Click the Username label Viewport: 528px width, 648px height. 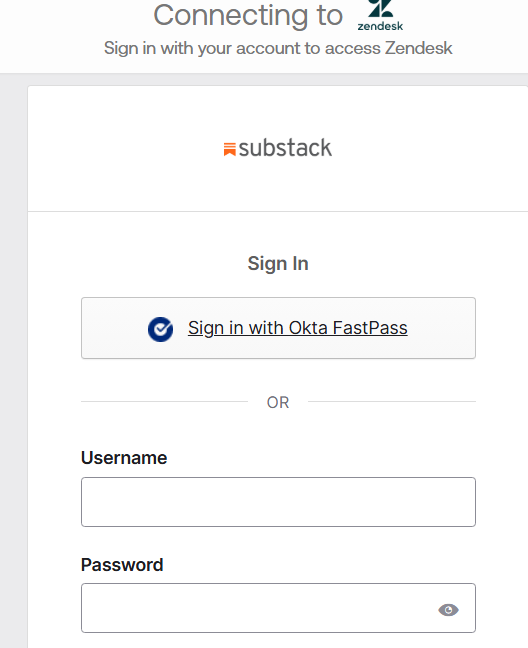pyautogui.click(x=124, y=458)
